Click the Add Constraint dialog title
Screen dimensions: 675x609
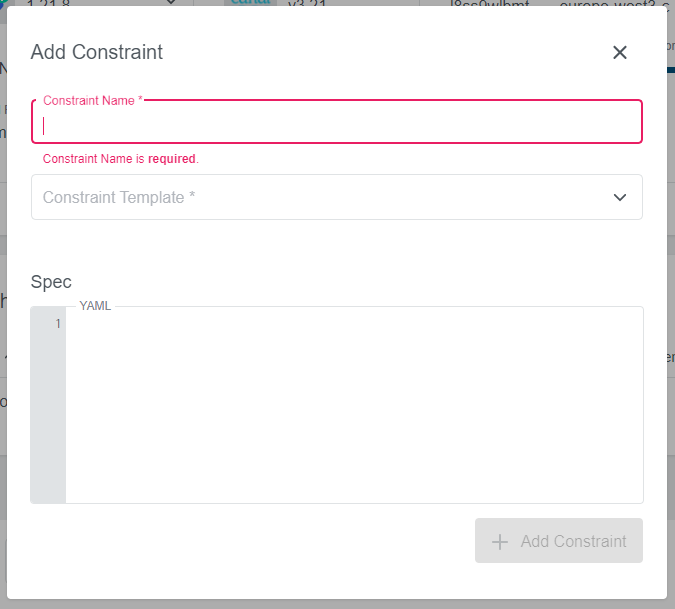pyautogui.click(x=97, y=52)
